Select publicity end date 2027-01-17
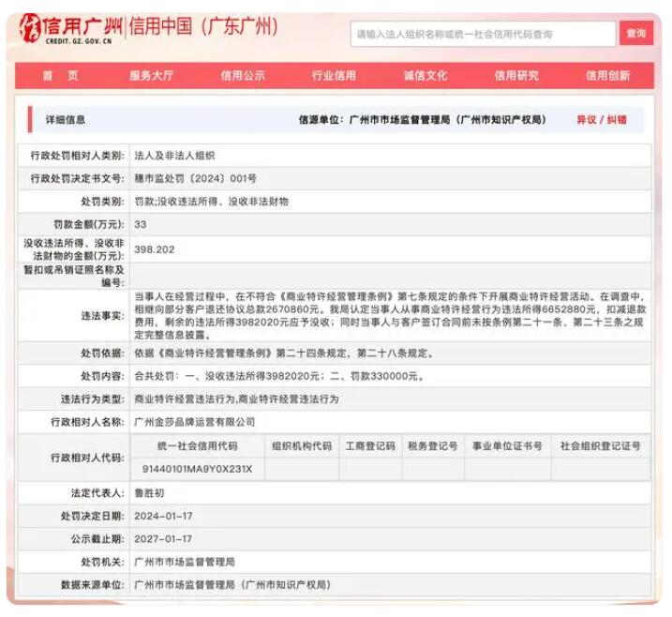 click(x=163, y=539)
